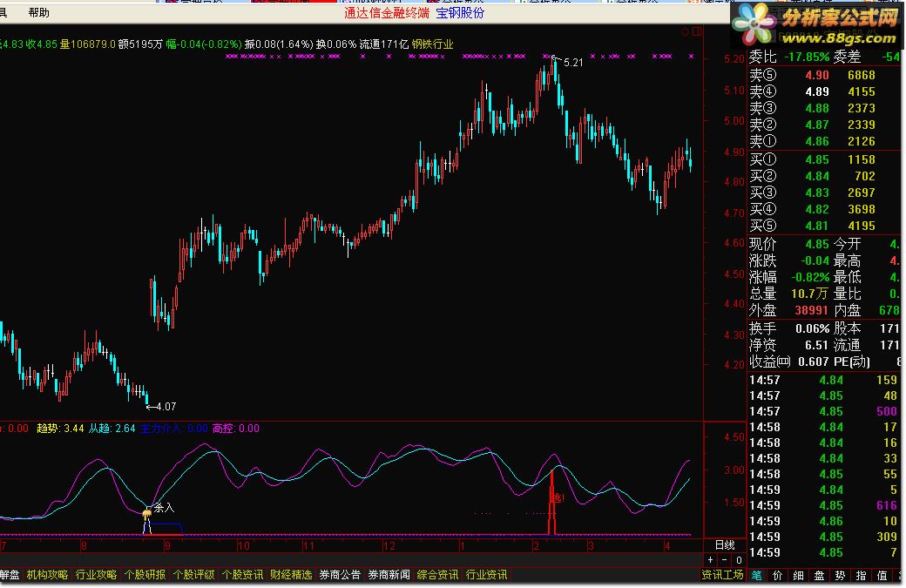The image size is (906, 588).
Task: Click the 14:59 tick with volume 616
Action: point(824,505)
